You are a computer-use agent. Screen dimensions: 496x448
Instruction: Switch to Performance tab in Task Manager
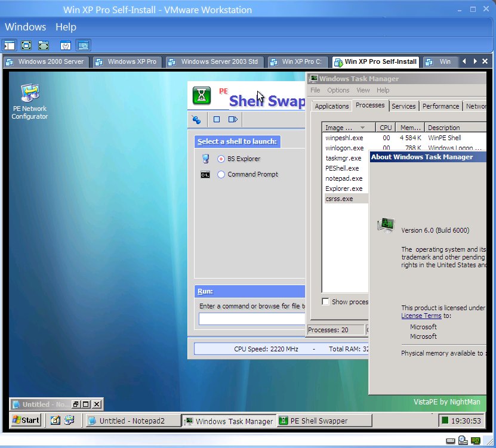tap(440, 106)
